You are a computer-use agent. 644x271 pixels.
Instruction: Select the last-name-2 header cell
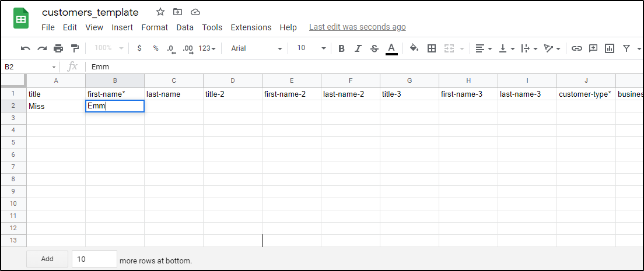tap(351, 94)
